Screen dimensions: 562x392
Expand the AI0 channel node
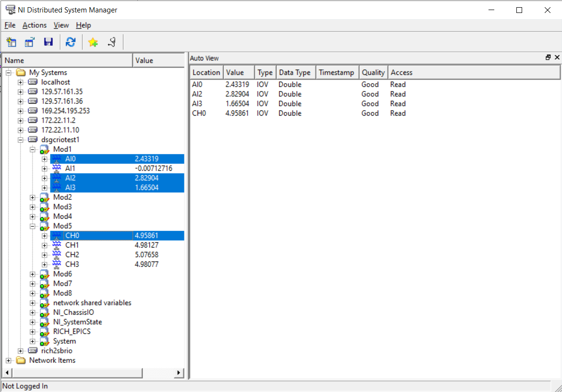click(x=45, y=159)
